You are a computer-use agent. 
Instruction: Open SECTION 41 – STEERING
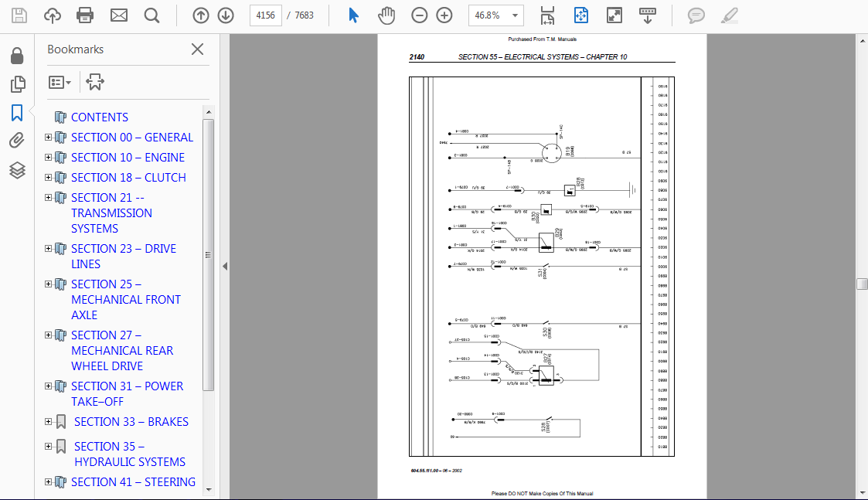[133, 481]
